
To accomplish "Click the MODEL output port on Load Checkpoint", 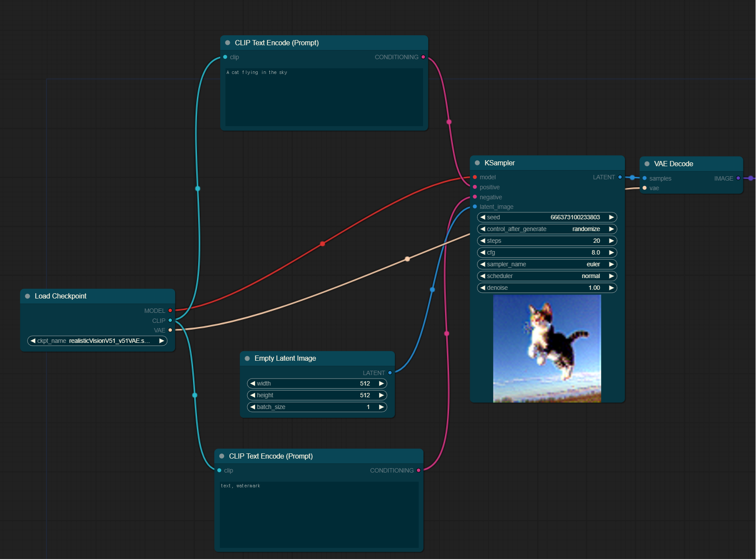I will [x=170, y=310].
